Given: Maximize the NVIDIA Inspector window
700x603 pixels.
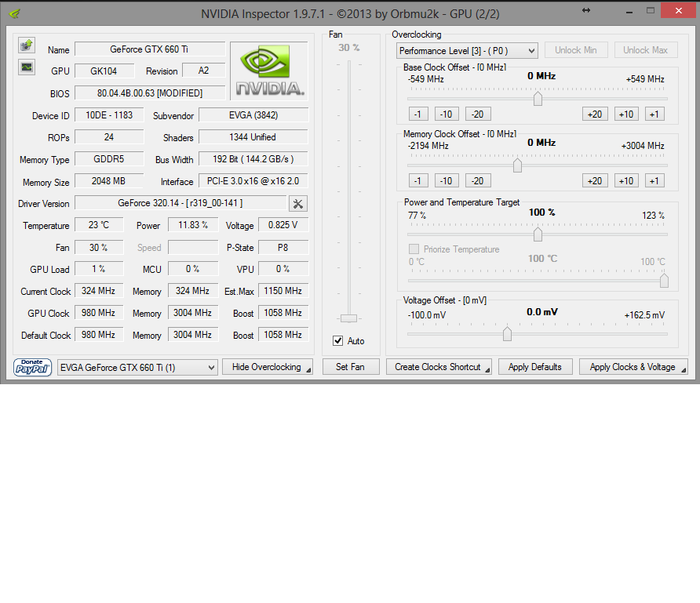Looking at the screenshot, I should click(651, 11).
